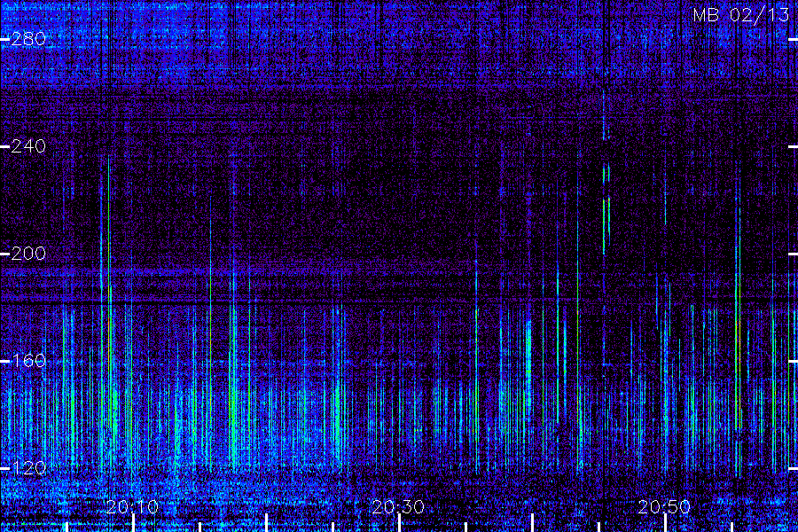Click the 20:50 time axis label
This screenshot has width=798, height=532.
click(x=664, y=507)
